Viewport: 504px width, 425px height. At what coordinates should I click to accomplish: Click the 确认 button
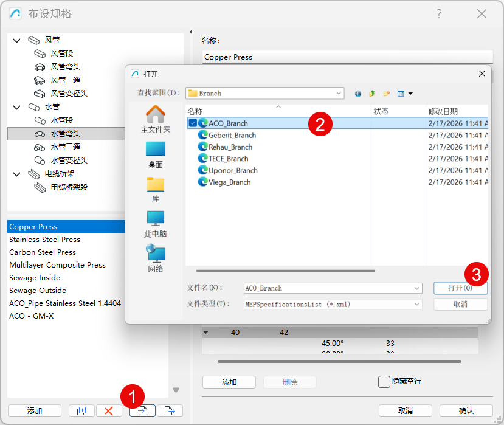pos(466,411)
